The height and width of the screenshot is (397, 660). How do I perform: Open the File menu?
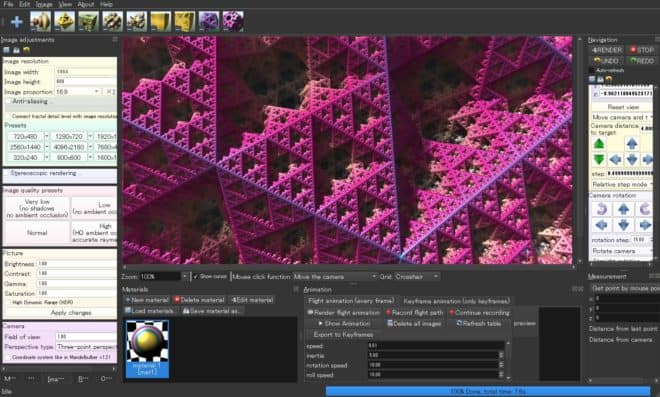pyautogui.click(x=8, y=4)
